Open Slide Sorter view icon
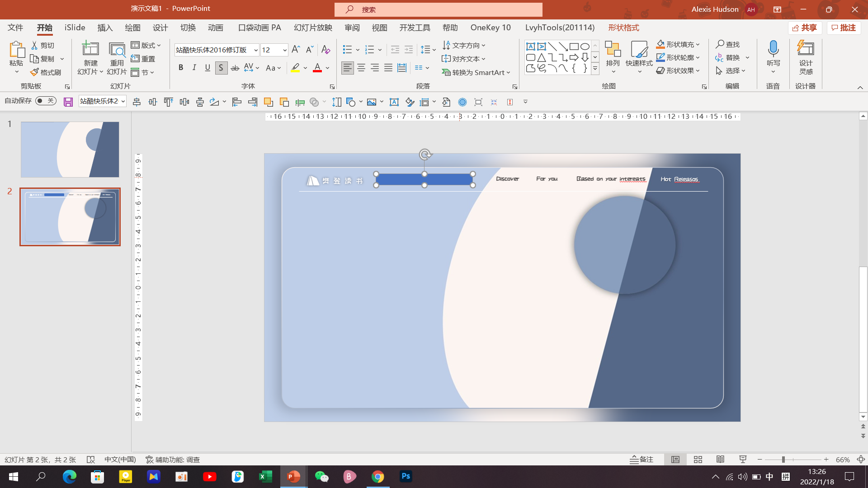 click(698, 460)
